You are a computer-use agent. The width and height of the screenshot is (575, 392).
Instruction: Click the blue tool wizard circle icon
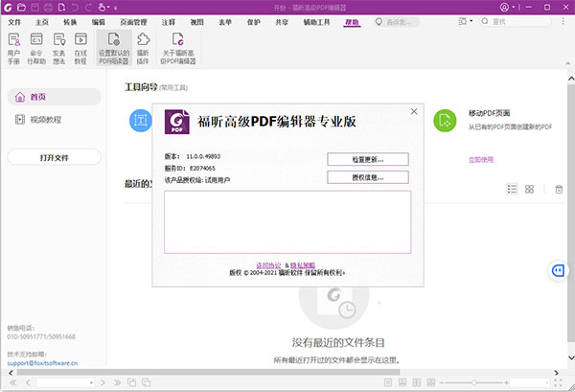click(141, 120)
